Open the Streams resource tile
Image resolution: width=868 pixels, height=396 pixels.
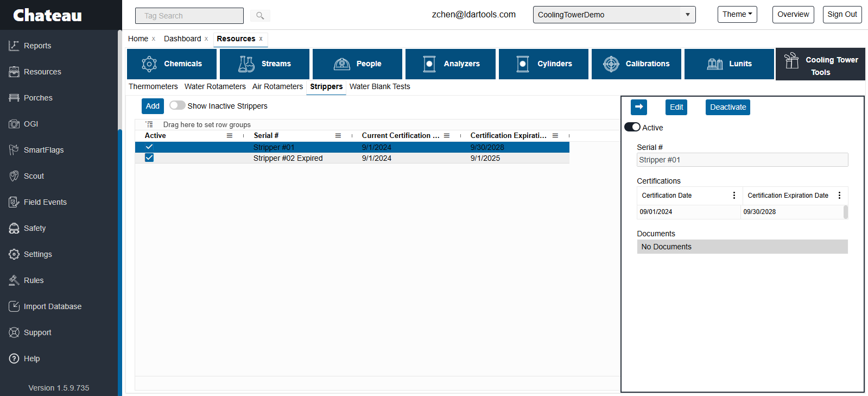coord(264,64)
